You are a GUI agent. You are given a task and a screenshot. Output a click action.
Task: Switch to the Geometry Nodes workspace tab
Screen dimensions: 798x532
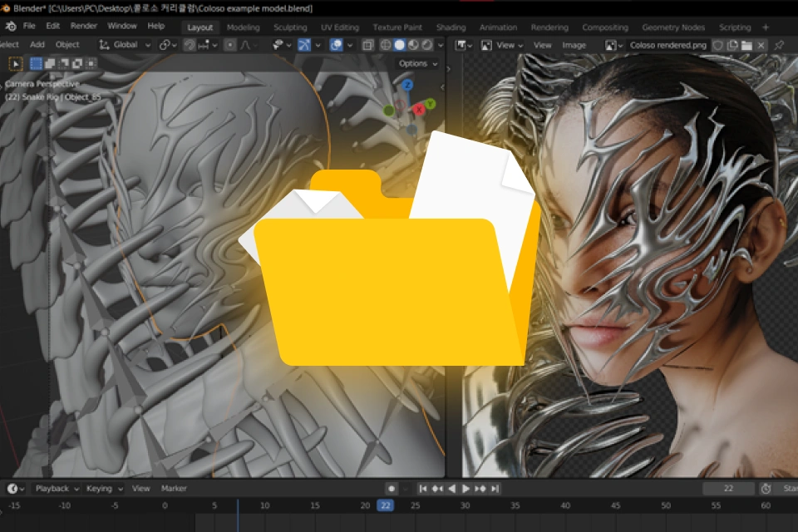coord(673,27)
